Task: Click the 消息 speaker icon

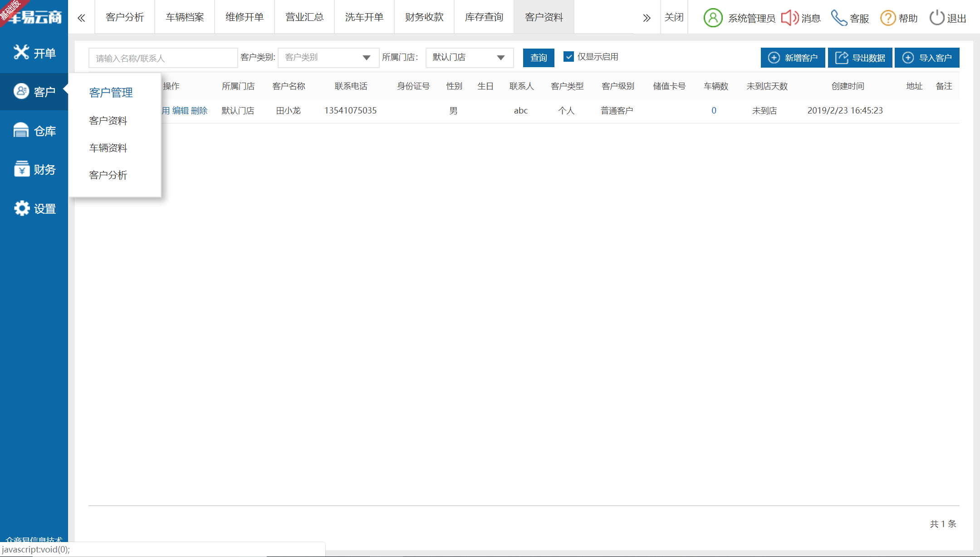Action: pyautogui.click(x=790, y=18)
